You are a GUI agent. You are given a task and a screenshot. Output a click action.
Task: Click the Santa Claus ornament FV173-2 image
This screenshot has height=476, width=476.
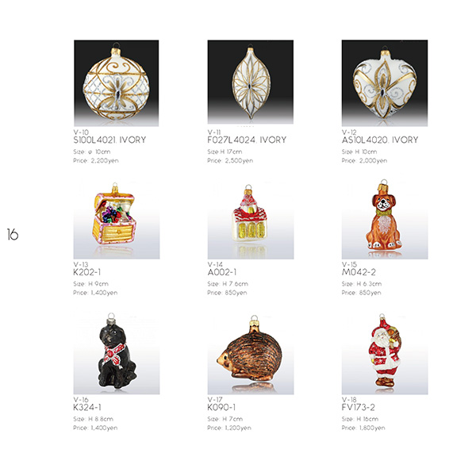[x=385, y=353]
